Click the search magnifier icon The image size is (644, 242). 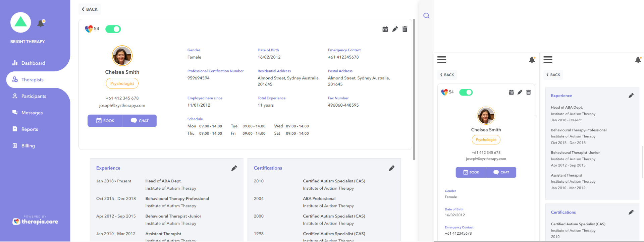coord(426,16)
